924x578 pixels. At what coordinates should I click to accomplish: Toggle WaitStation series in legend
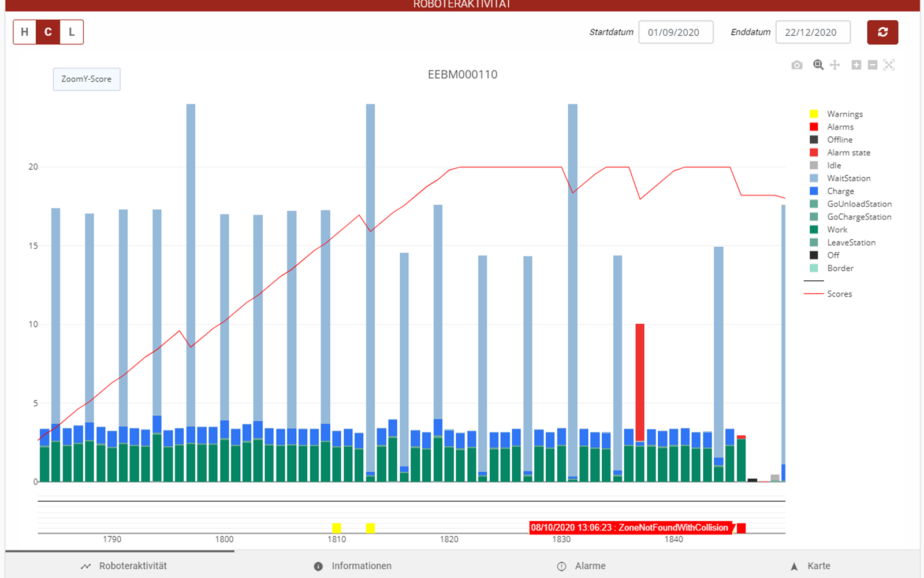click(x=848, y=178)
